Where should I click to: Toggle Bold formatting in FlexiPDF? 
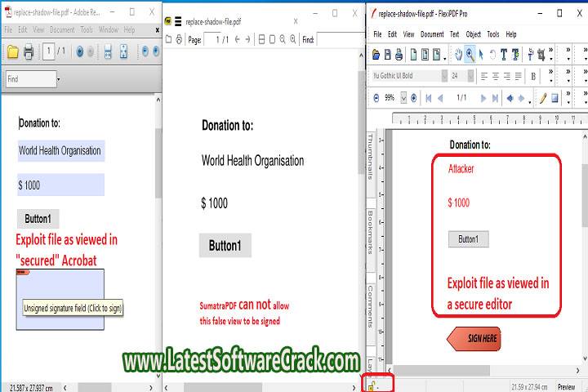point(533,77)
